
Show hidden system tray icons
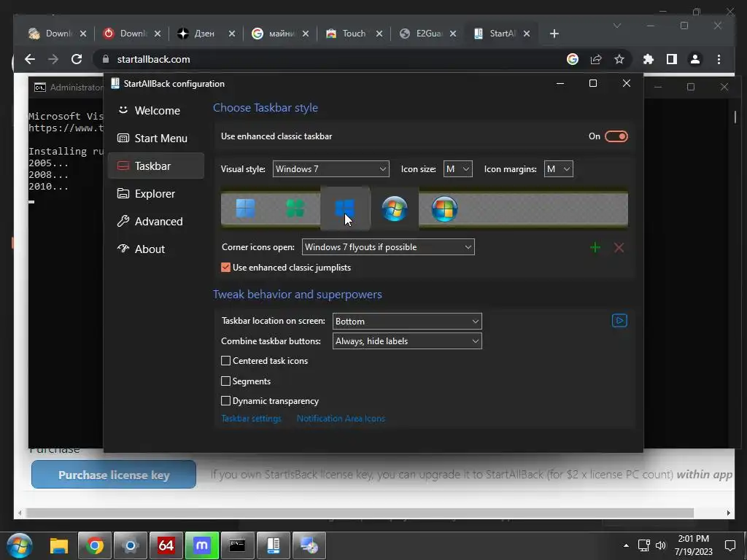tap(626, 545)
